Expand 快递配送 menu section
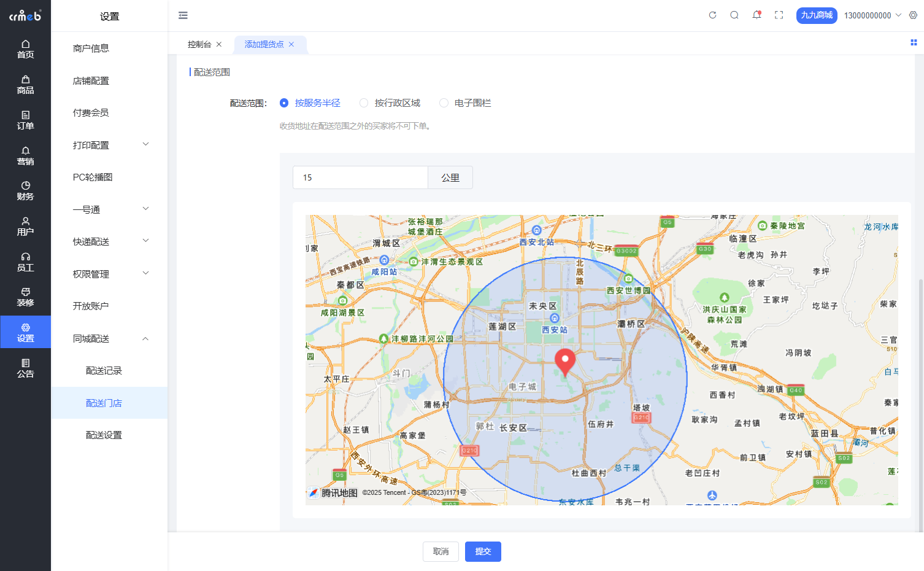924x571 pixels. [109, 242]
